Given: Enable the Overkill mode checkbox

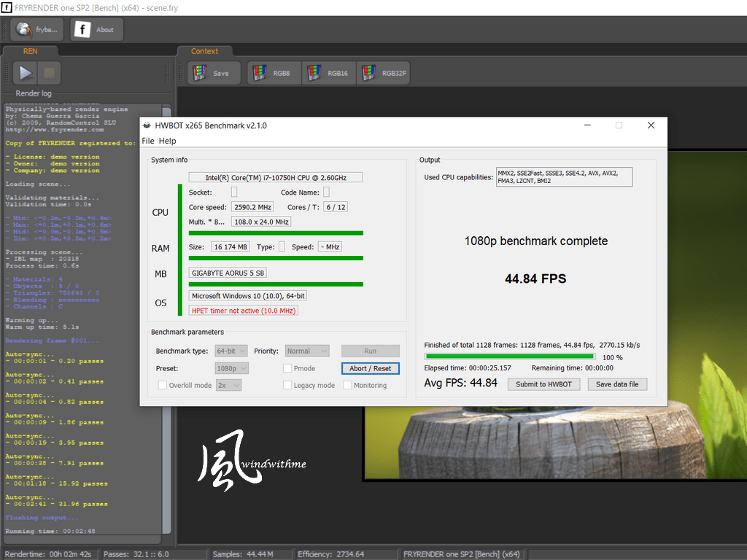Looking at the screenshot, I should 163,385.
